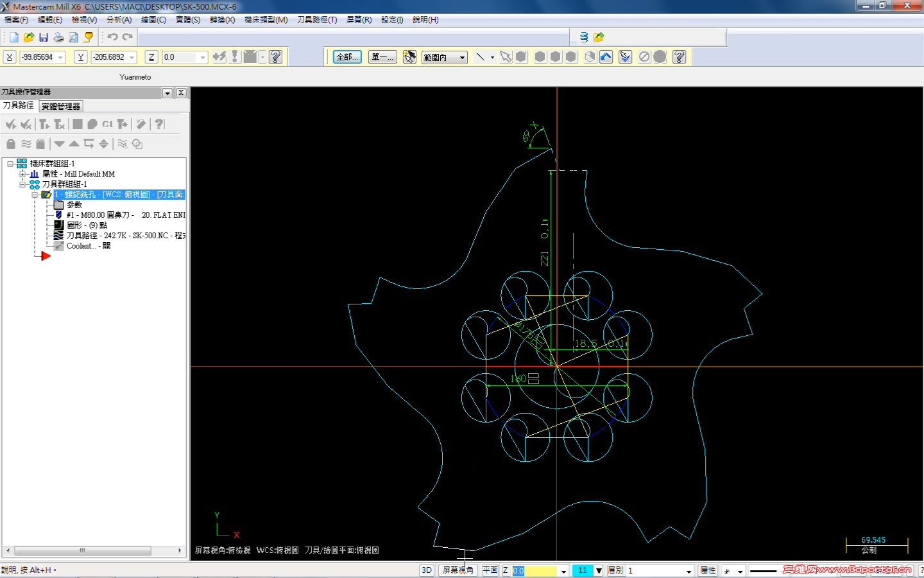This screenshot has width=924, height=578.
Task: Close the 刀具操作管理器 panel
Action: click(x=181, y=92)
